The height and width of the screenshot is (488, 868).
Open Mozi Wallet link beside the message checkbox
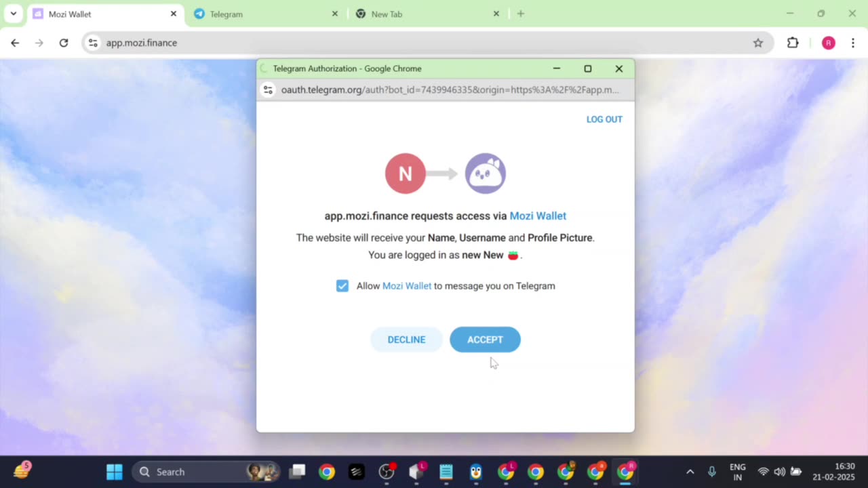[407, 286]
